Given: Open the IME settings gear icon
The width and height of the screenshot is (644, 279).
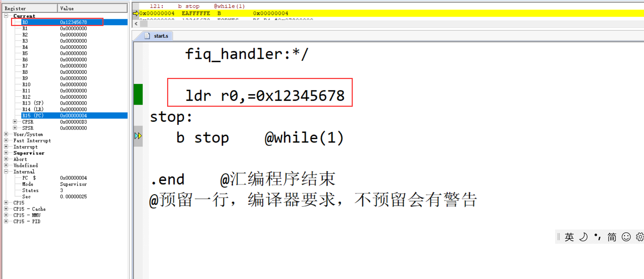Looking at the screenshot, I should 640,237.
